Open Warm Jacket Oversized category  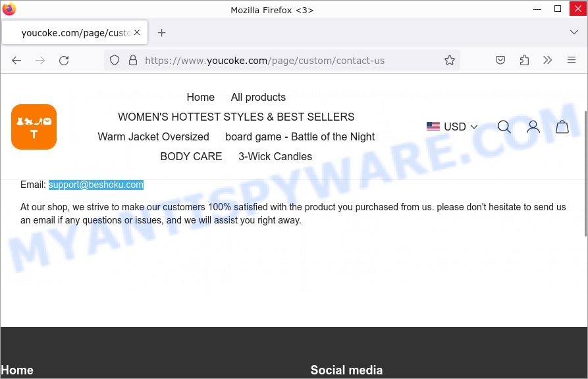[153, 136]
